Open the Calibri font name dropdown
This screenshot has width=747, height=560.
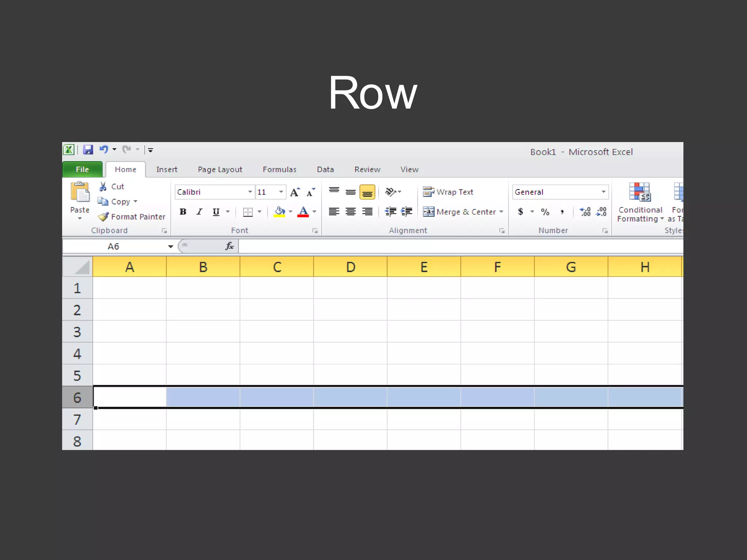coord(250,192)
